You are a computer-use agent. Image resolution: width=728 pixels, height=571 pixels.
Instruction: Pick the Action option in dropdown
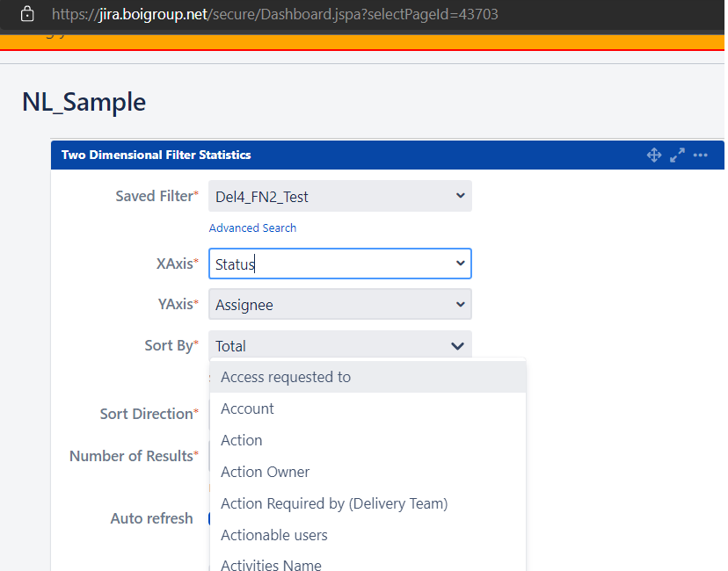pyautogui.click(x=368, y=440)
